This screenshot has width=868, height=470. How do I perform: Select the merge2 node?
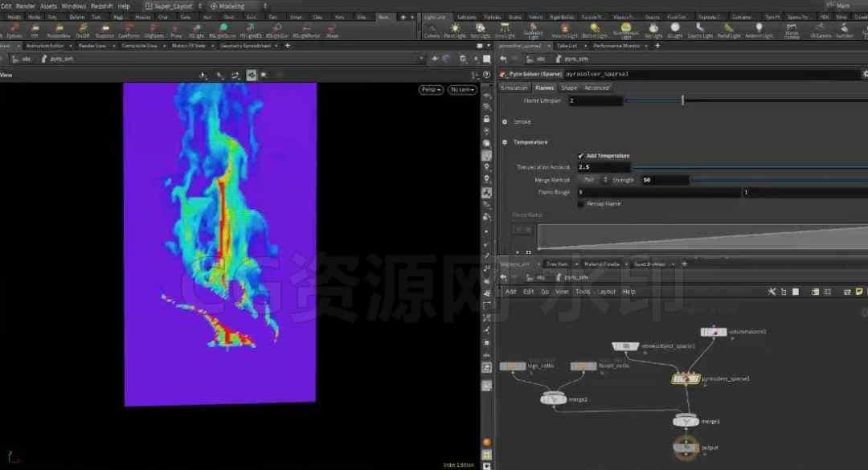(x=553, y=399)
